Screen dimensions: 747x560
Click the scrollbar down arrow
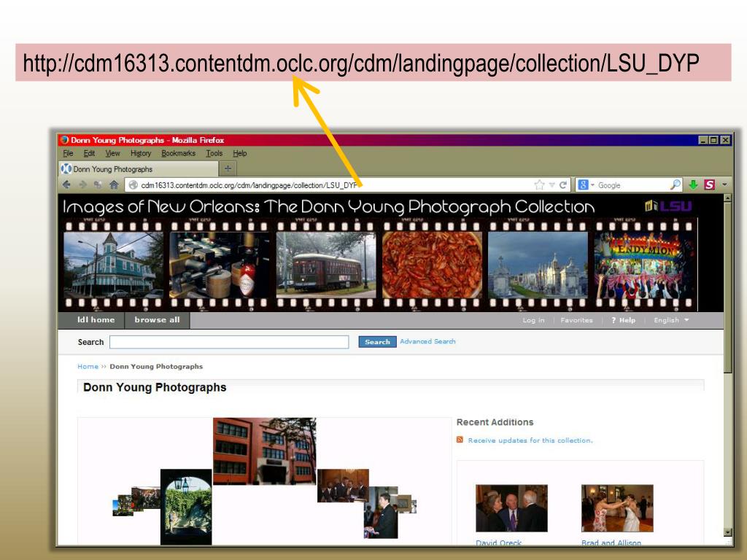tap(727, 532)
